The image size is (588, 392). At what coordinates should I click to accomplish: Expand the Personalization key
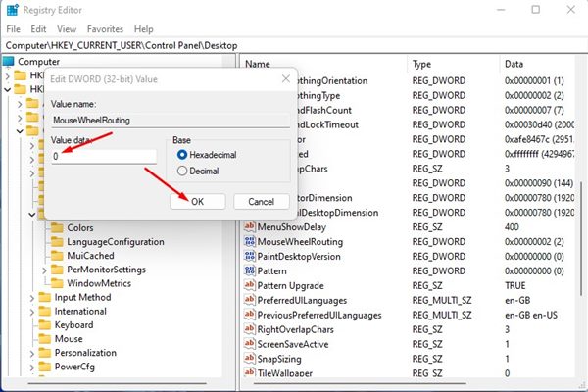tap(32, 354)
